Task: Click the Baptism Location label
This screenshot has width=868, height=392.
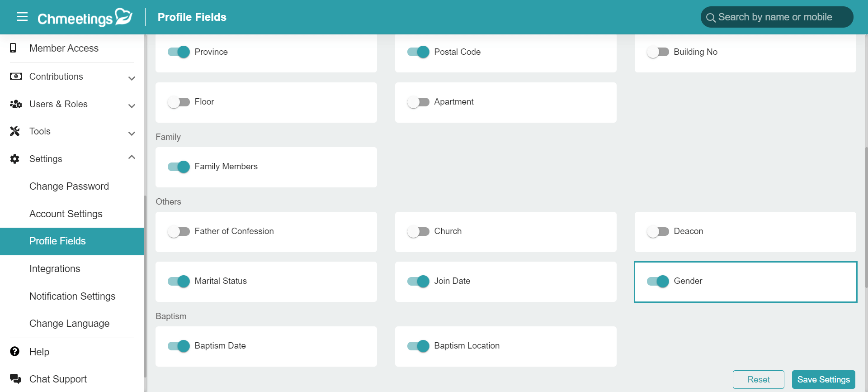Action: coord(467,345)
